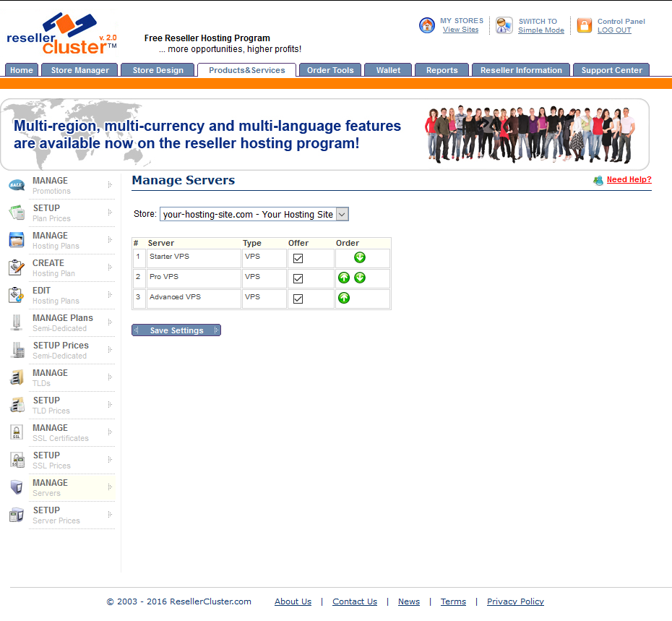Open the Privacy Policy footer link
Screen dimensions: 672x621
(515, 601)
